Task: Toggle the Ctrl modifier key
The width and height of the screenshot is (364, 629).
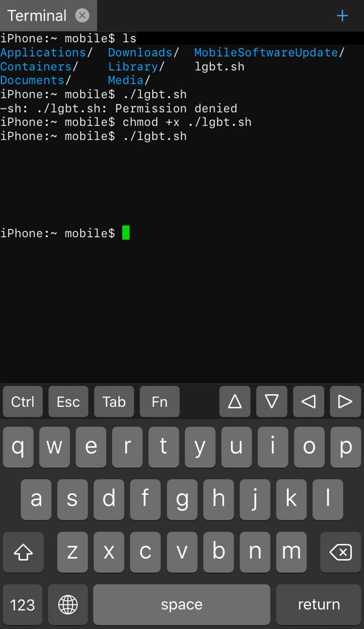Action: pyautogui.click(x=23, y=401)
